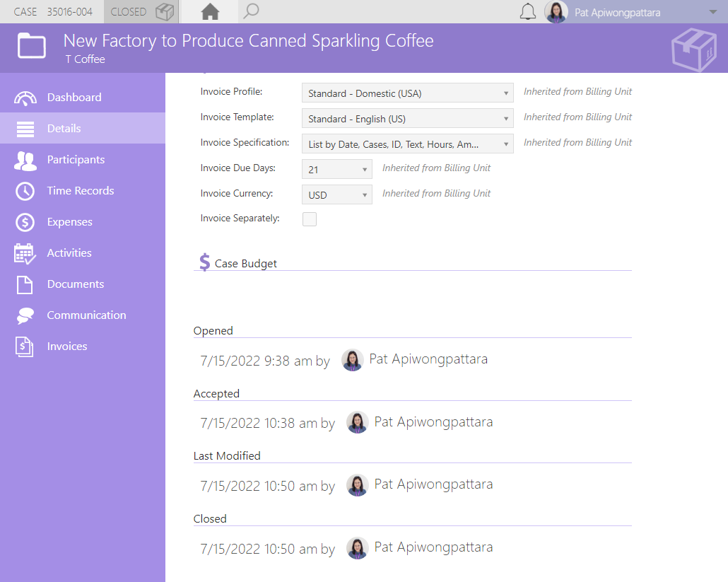This screenshot has width=728, height=582.
Task: Click Inherited from Billing Unit beside Invoice Profile
Action: (x=577, y=91)
